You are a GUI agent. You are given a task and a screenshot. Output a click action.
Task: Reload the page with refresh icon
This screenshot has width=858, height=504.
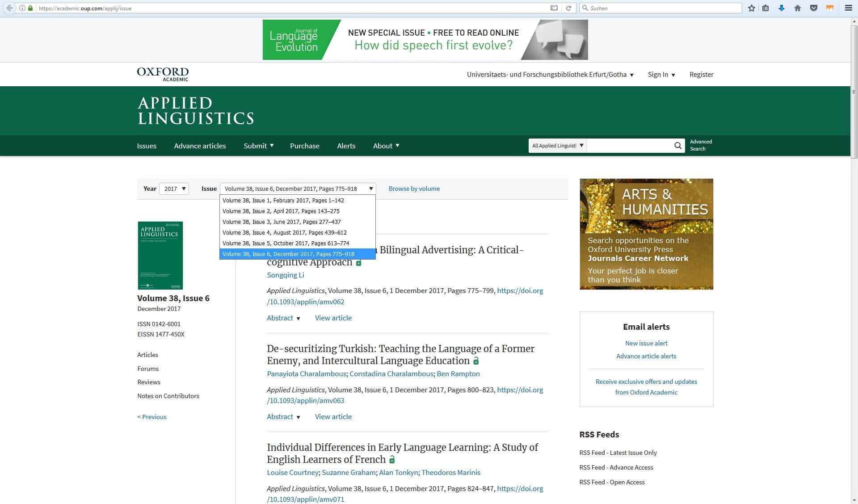pyautogui.click(x=568, y=8)
